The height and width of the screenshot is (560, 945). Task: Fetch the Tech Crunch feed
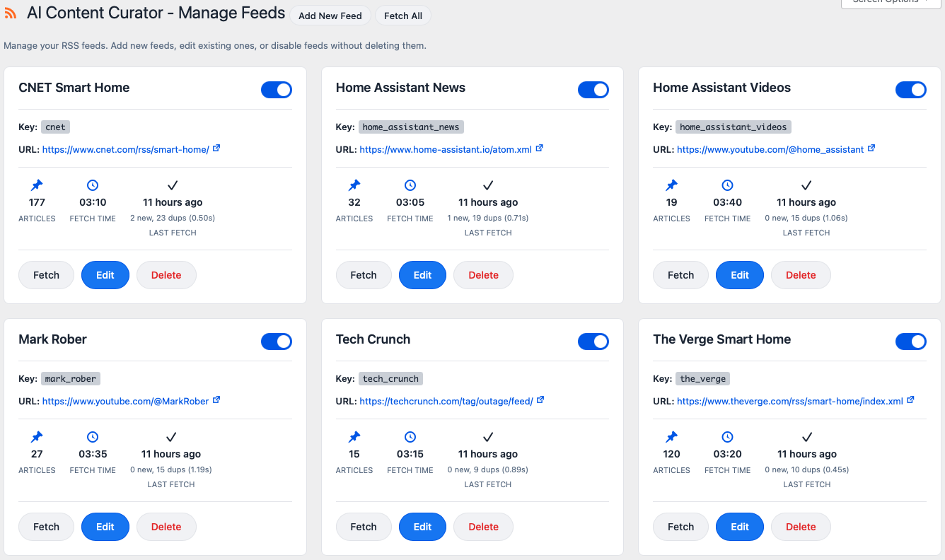(x=364, y=527)
